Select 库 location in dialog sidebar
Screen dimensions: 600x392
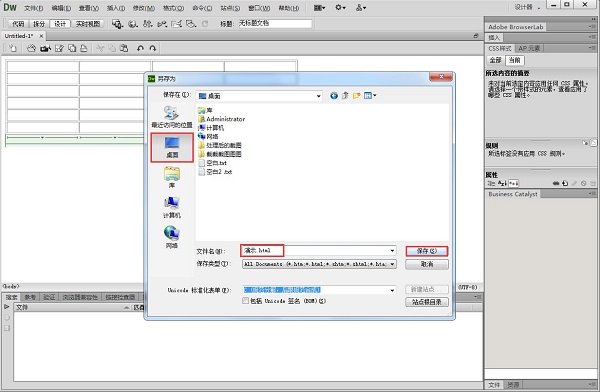(x=172, y=177)
